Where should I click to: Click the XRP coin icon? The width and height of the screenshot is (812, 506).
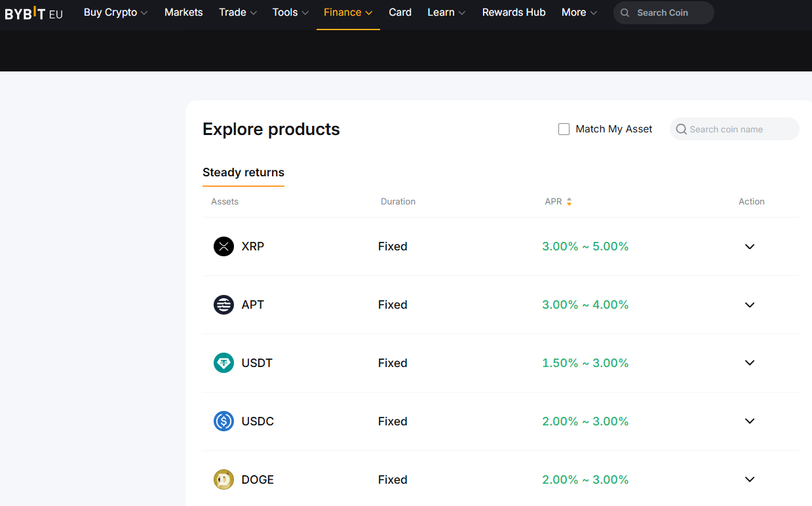click(x=223, y=246)
